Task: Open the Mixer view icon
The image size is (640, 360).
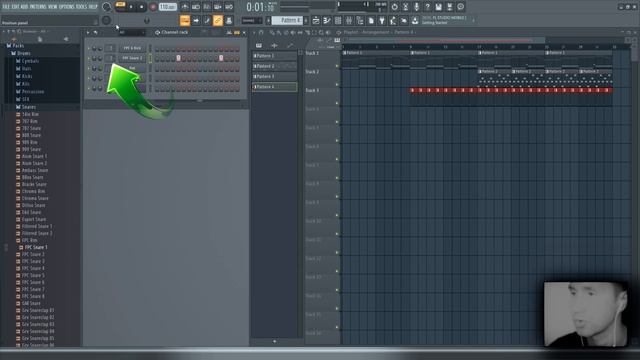Action: pos(349,20)
